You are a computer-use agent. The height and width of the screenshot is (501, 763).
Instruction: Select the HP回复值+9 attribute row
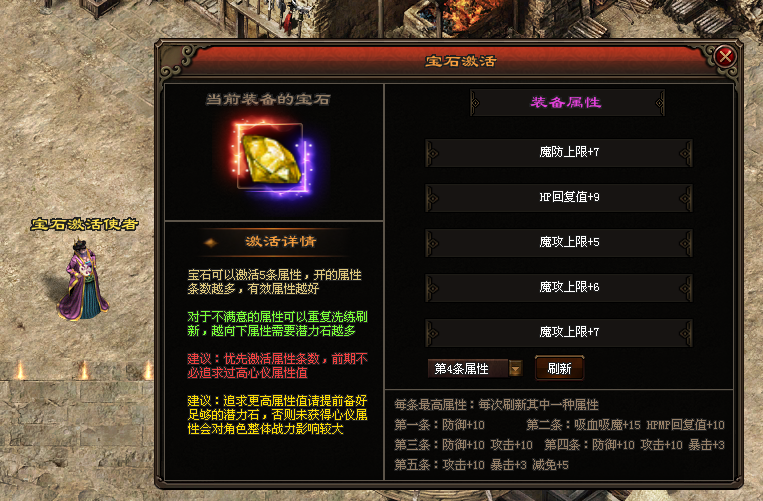[559, 197]
